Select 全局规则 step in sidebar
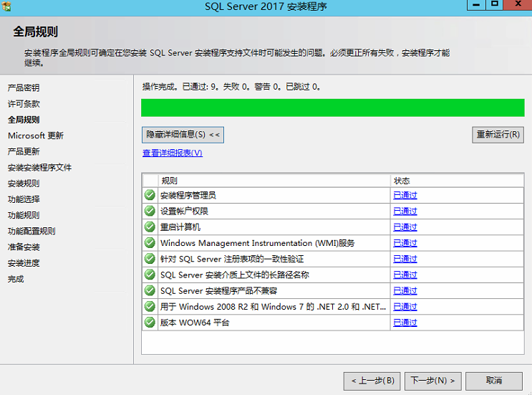The width and height of the screenshot is (532, 395). pos(24,120)
